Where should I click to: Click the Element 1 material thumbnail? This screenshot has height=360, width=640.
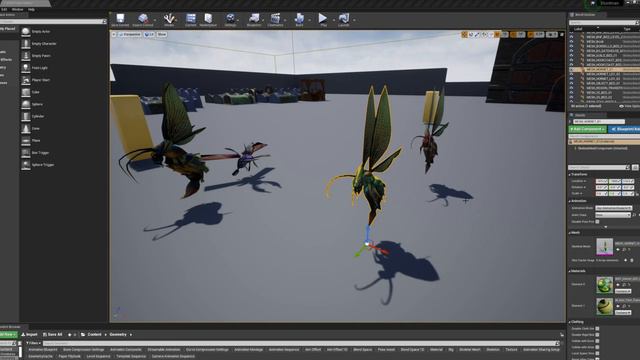pyautogui.click(x=604, y=307)
